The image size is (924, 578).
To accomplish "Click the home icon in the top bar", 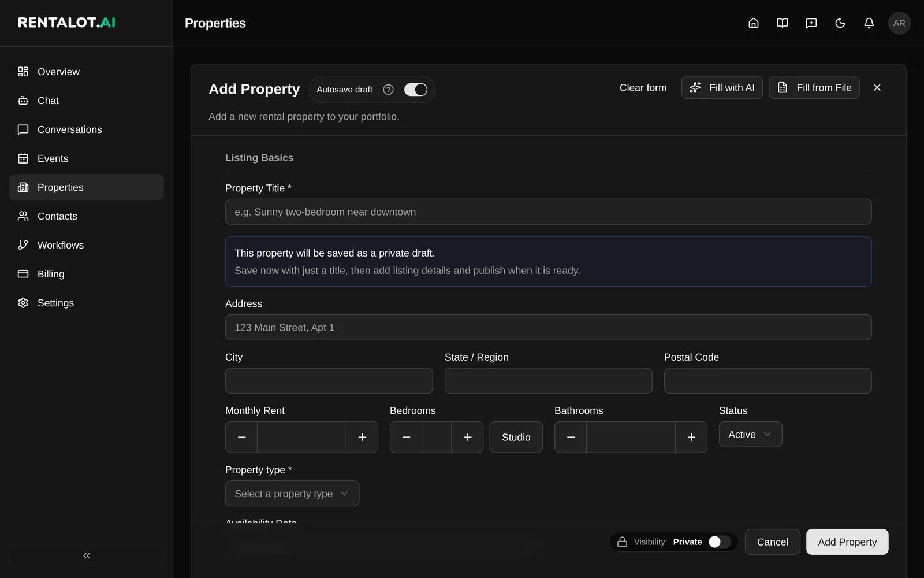I will [x=754, y=23].
